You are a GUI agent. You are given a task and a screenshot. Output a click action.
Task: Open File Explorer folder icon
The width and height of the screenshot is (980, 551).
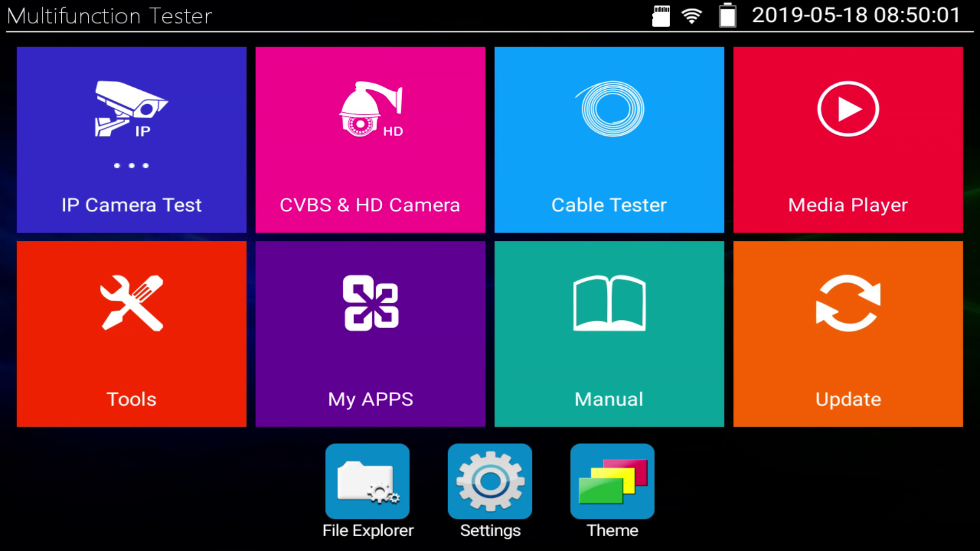367,481
